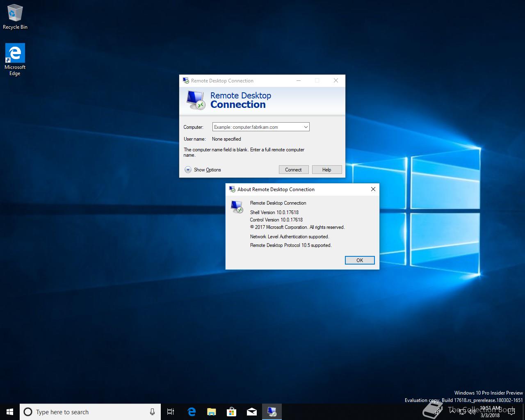The height and width of the screenshot is (420, 525).
Task: Open the Action Center notifications icon
Action: [x=511, y=412]
